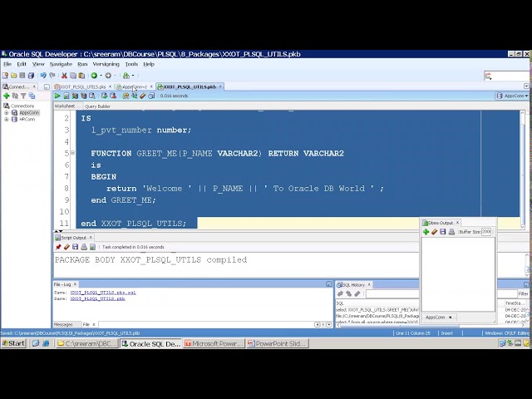
Task: Open the Edit menu
Action: pos(22,64)
